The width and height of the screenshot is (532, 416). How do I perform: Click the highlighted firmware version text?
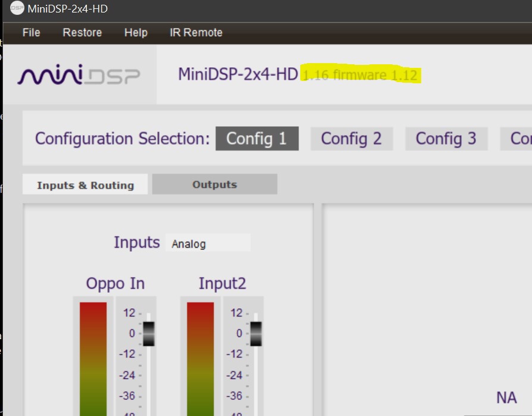(360, 75)
